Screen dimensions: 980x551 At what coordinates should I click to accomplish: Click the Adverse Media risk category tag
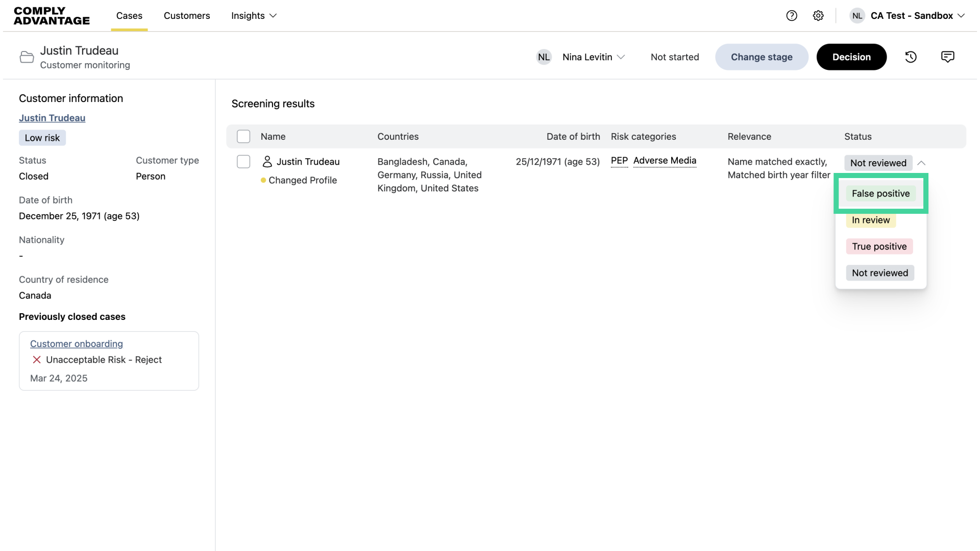pos(665,161)
